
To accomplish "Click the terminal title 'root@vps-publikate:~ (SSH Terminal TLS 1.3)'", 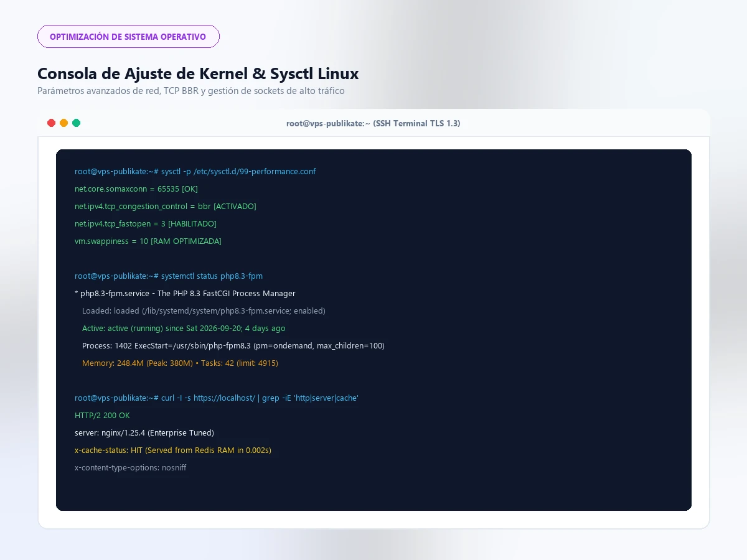I will pyautogui.click(x=374, y=123).
